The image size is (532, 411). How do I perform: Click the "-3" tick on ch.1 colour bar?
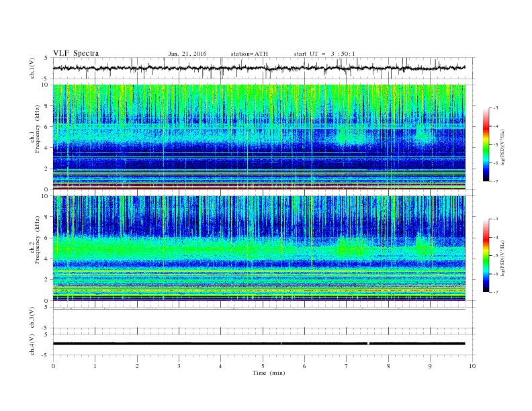(496, 108)
